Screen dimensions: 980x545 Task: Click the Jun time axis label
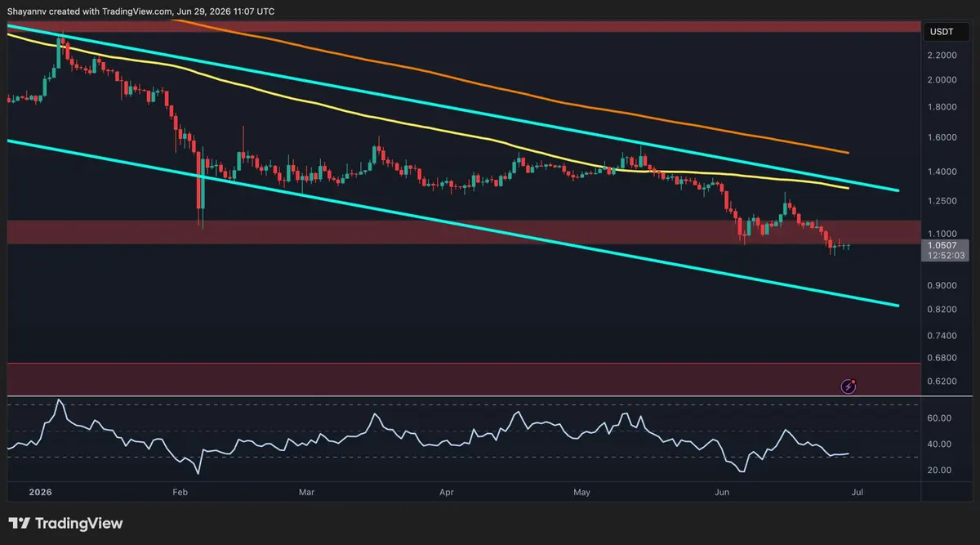coord(722,493)
